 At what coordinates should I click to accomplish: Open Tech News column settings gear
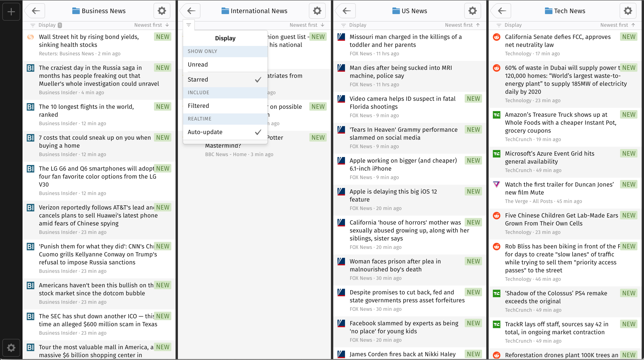point(628,11)
